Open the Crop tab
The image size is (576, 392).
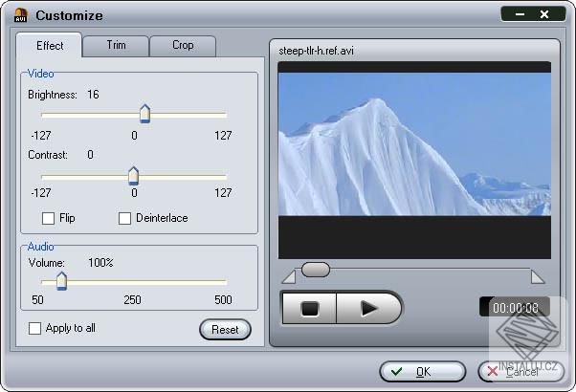tap(183, 46)
